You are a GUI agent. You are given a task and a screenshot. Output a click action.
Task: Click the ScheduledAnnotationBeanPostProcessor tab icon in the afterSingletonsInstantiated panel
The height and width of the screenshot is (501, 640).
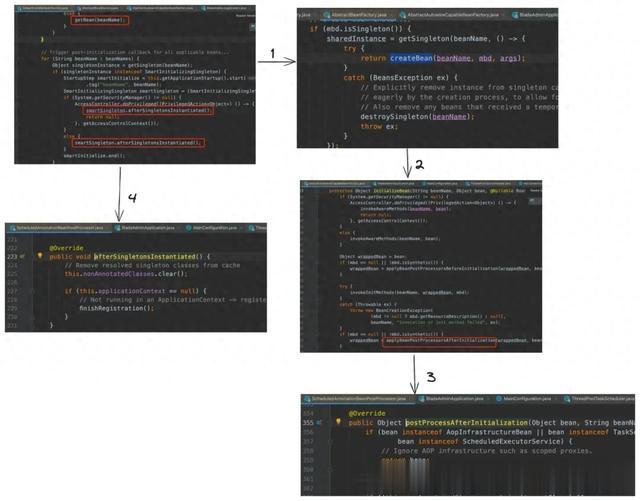[x=12, y=228]
